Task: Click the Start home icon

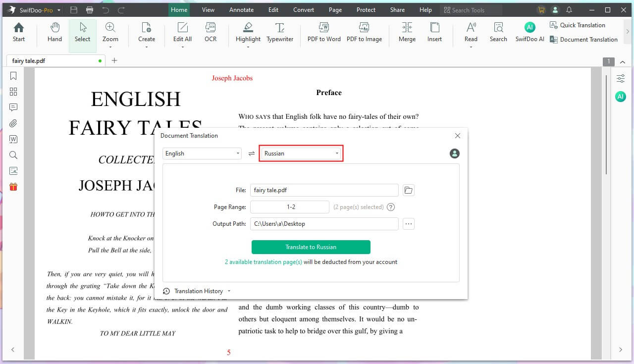Action: tap(19, 32)
